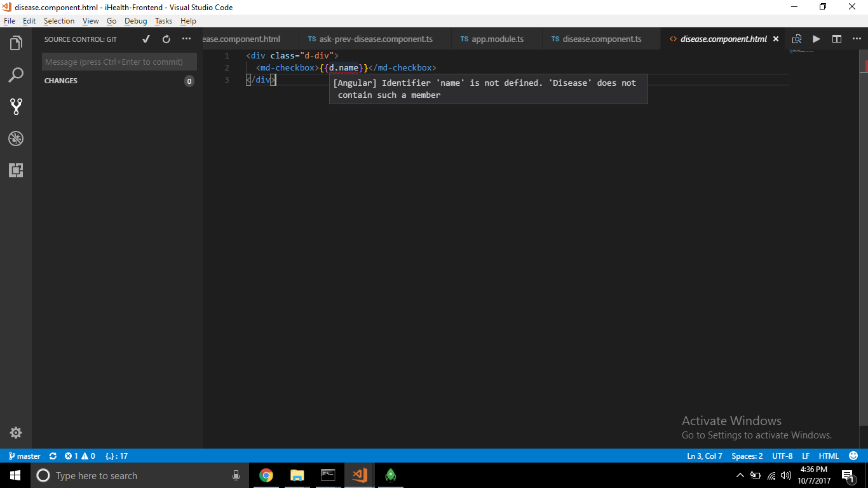
Task: Open the Extensions view
Action: pos(16,170)
